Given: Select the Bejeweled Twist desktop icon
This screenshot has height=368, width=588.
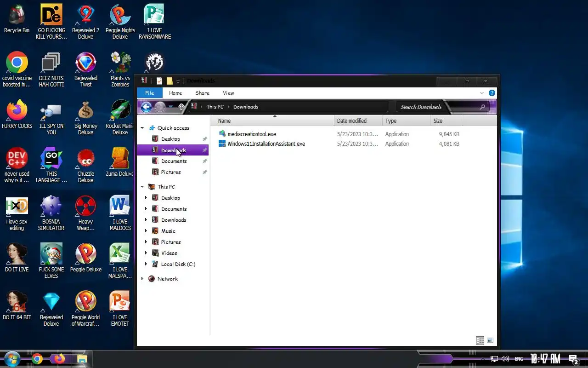Looking at the screenshot, I should tap(85, 70).
